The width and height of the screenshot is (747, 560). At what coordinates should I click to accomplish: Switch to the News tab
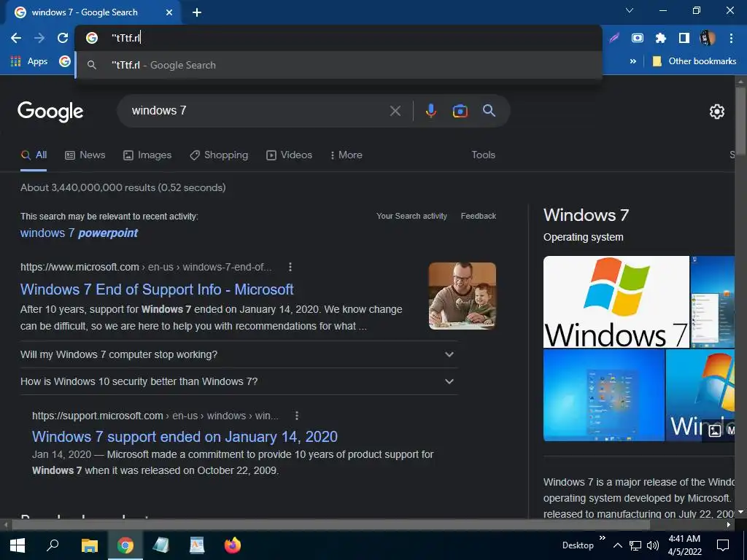pyautogui.click(x=85, y=155)
